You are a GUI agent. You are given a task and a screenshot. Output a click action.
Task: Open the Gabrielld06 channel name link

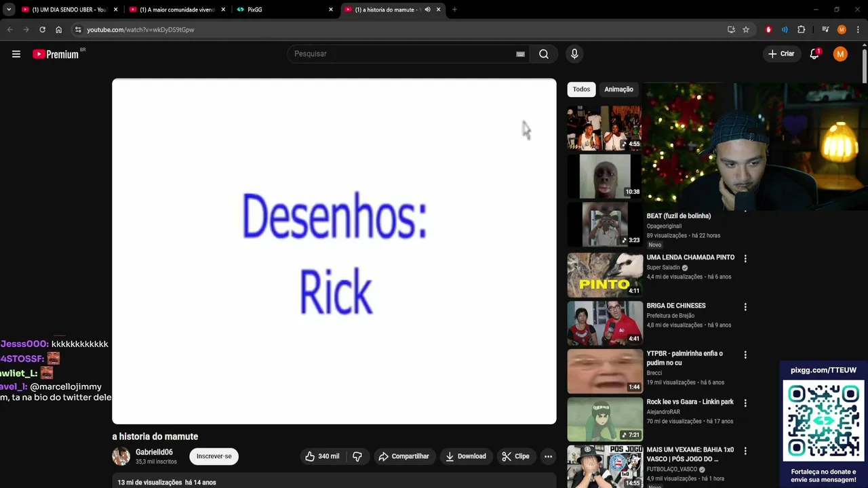pyautogui.click(x=154, y=452)
